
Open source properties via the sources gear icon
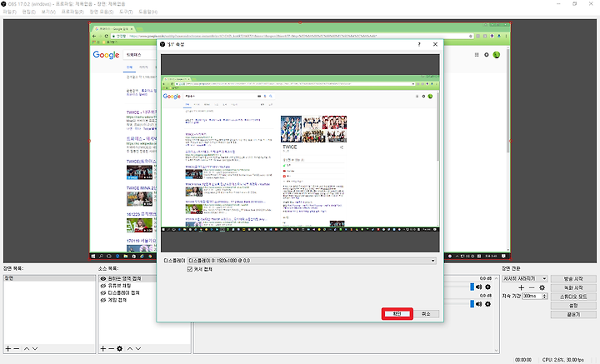120,349
